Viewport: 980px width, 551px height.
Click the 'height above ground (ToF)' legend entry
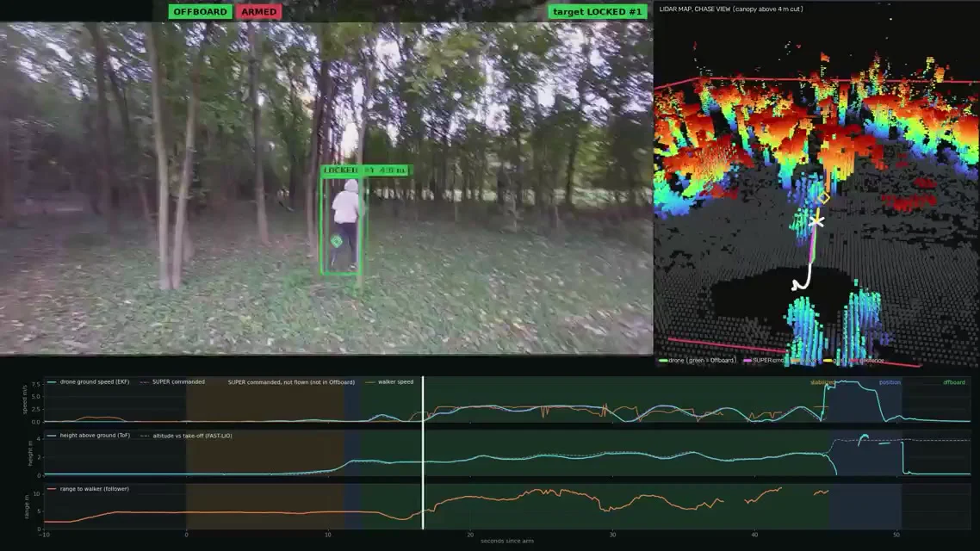click(89, 436)
